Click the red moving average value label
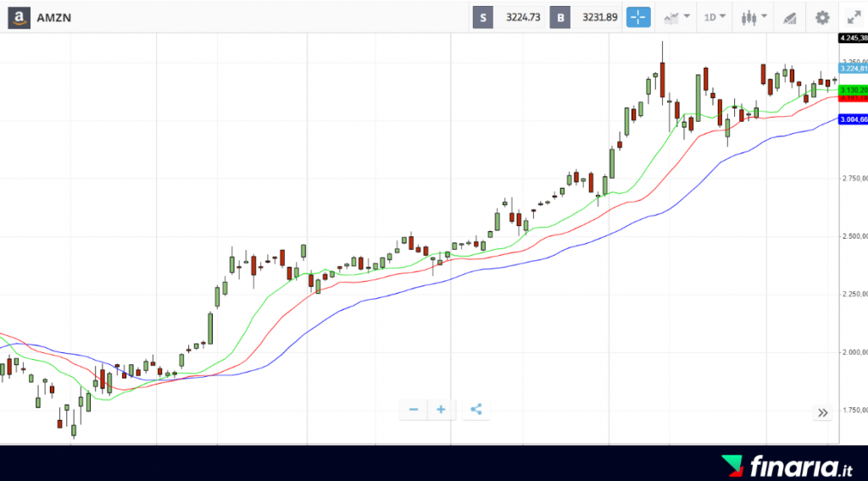The image size is (868, 481). [x=853, y=98]
